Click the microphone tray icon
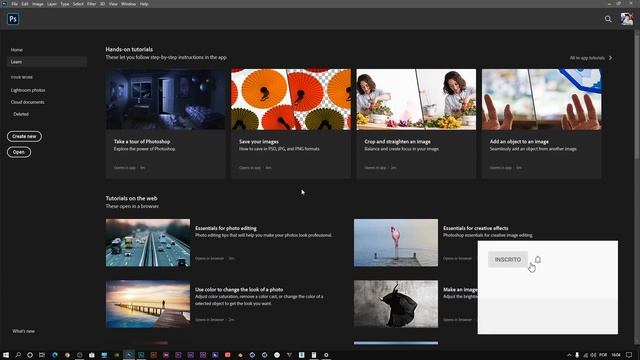This screenshot has height=360, width=640. [x=577, y=355]
